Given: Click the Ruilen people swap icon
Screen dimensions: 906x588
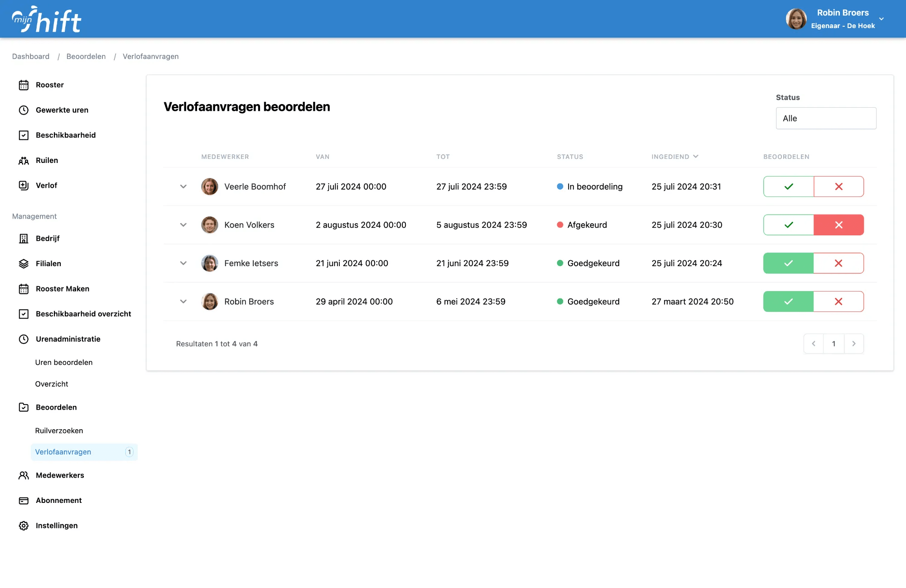Looking at the screenshot, I should pyautogui.click(x=24, y=160).
